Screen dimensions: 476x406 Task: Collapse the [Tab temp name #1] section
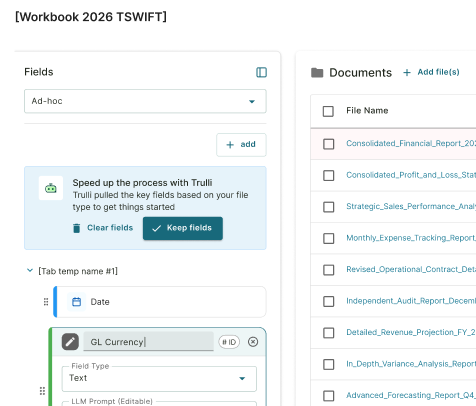[x=30, y=270]
